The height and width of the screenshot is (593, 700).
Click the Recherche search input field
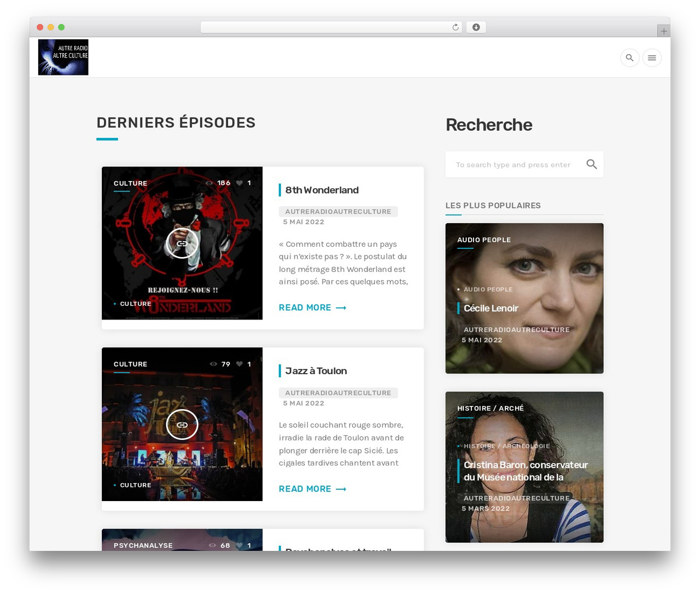click(524, 165)
